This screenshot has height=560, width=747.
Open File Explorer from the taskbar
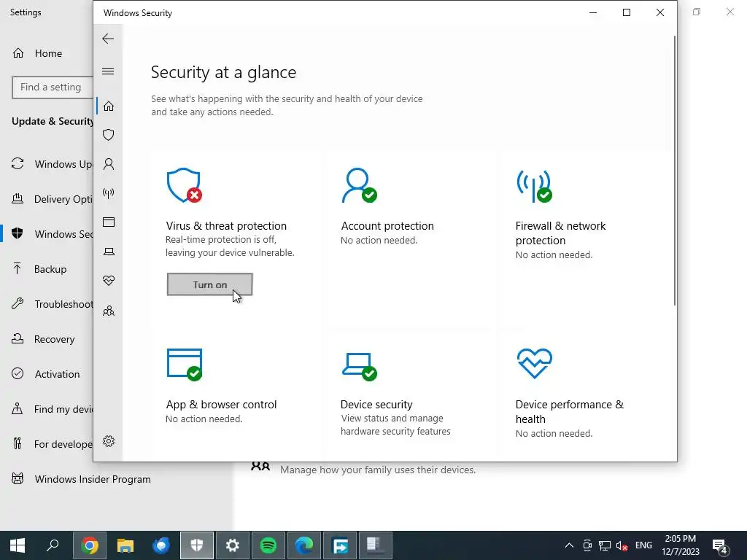[x=125, y=545]
